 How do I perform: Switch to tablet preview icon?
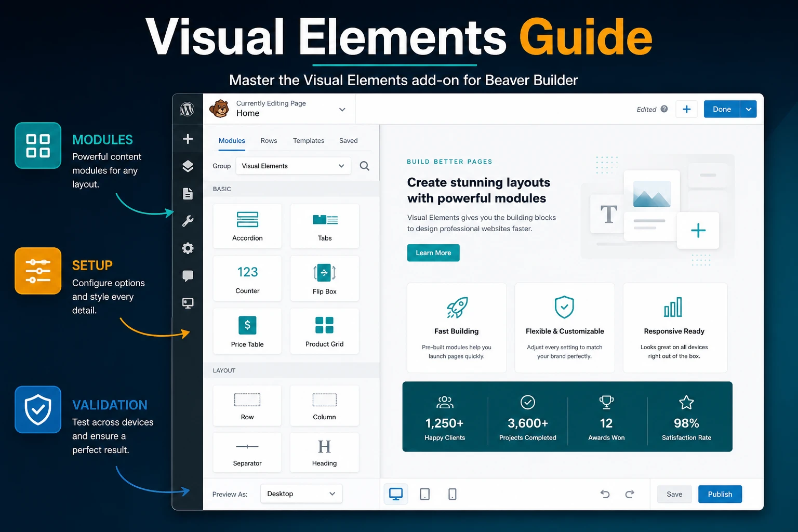pos(424,494)
